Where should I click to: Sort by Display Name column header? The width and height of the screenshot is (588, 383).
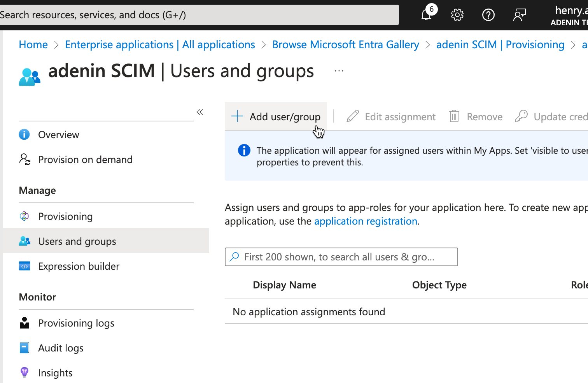[284, 285]
